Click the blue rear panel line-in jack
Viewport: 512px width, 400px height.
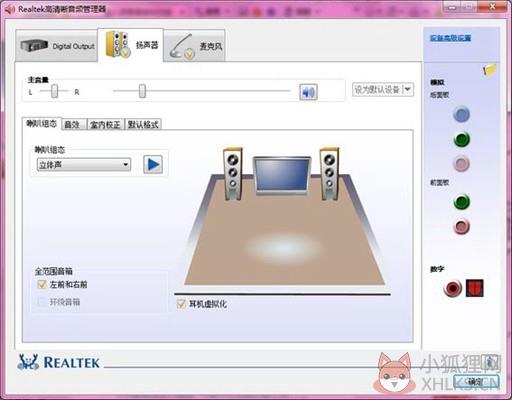point(462,114)
